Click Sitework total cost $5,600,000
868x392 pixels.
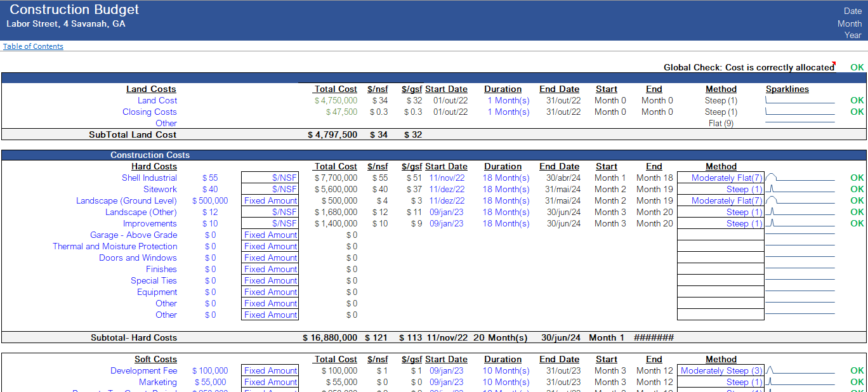pyautogui.click(x=336, y=190)
